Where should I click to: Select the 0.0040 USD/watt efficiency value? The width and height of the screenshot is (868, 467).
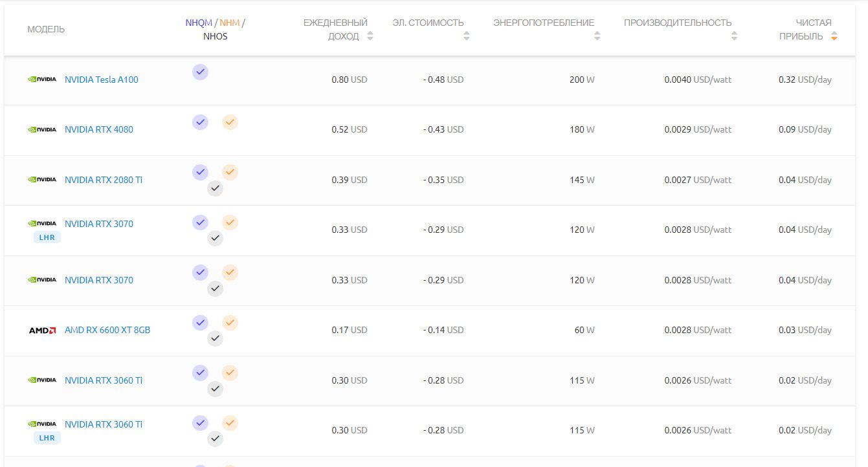pos(698,80)
